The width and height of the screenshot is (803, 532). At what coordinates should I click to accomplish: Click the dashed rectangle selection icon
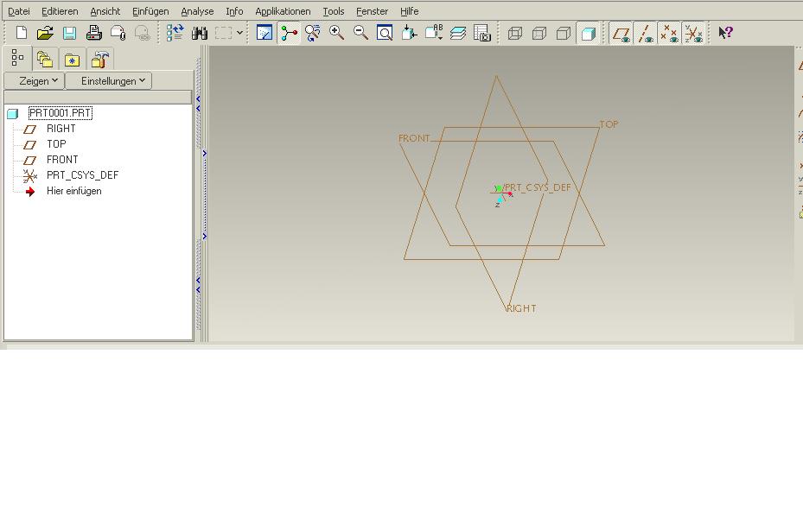click(x=223, y=33)
